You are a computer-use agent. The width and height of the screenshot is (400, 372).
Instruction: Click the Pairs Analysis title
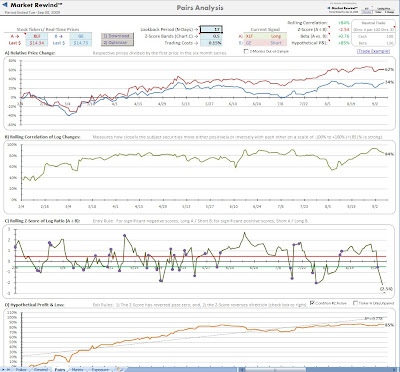200,8
